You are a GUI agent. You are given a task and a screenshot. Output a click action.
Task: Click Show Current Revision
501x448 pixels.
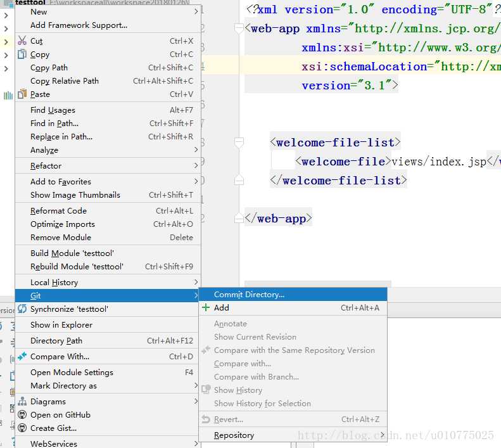pyautogui.click(x=293, y=336)
